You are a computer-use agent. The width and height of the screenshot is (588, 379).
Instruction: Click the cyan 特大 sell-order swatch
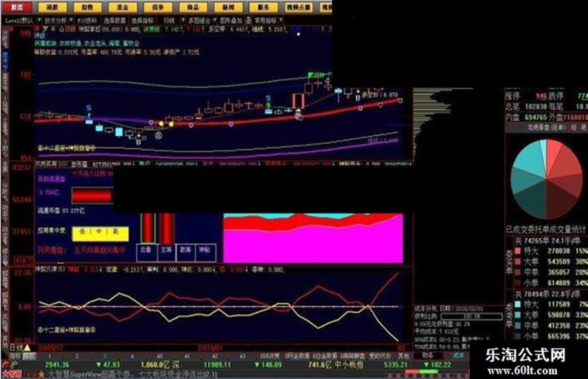pyautogui.click(x=518, y=304)
